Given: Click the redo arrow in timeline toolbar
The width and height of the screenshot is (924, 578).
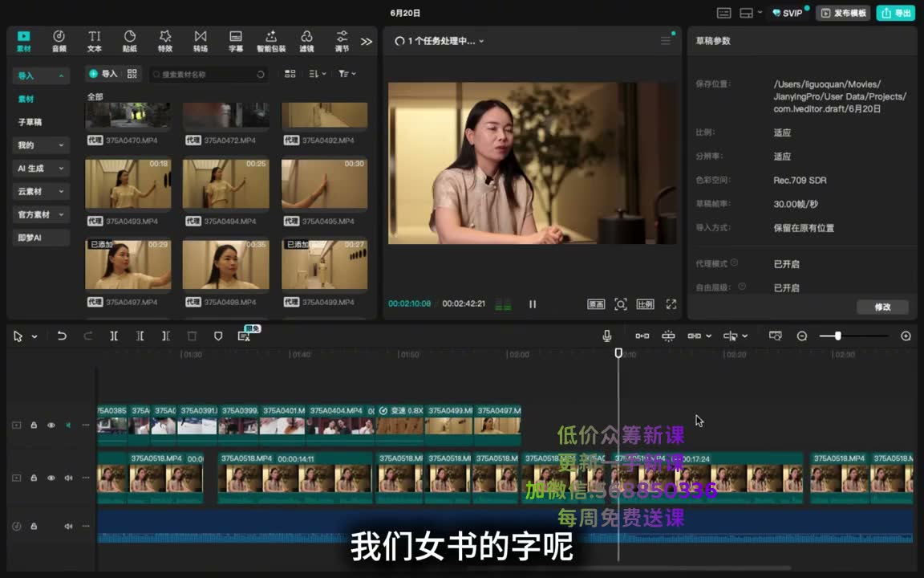Looking at the screenshot, I should pyautogui.click(x=87, y=336).
